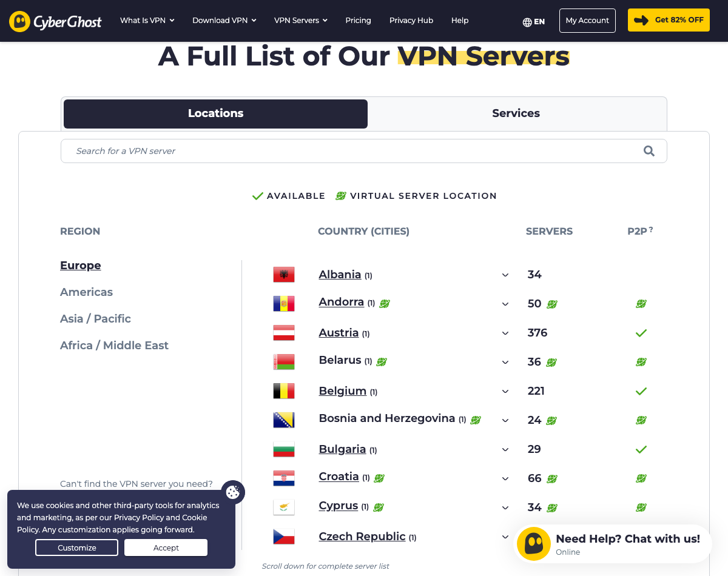Click P2P checkmark in Belgium row

(641, 391)
